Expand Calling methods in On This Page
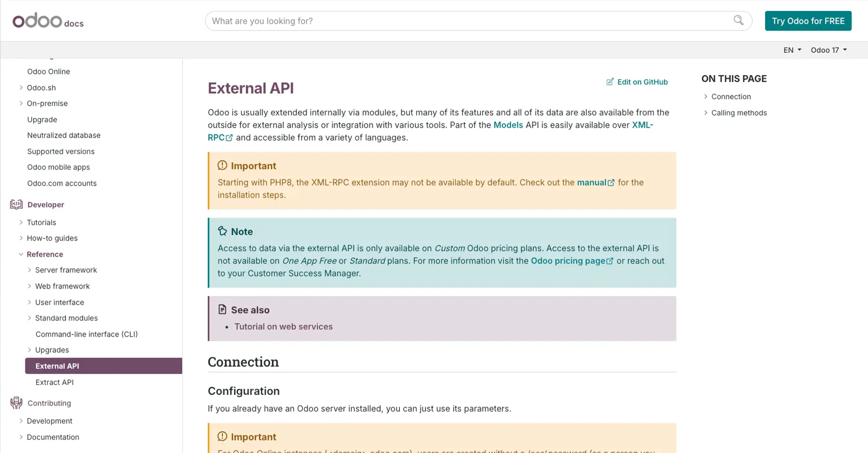This screenshot has width=868, height=453. click(x=706, y=113)
